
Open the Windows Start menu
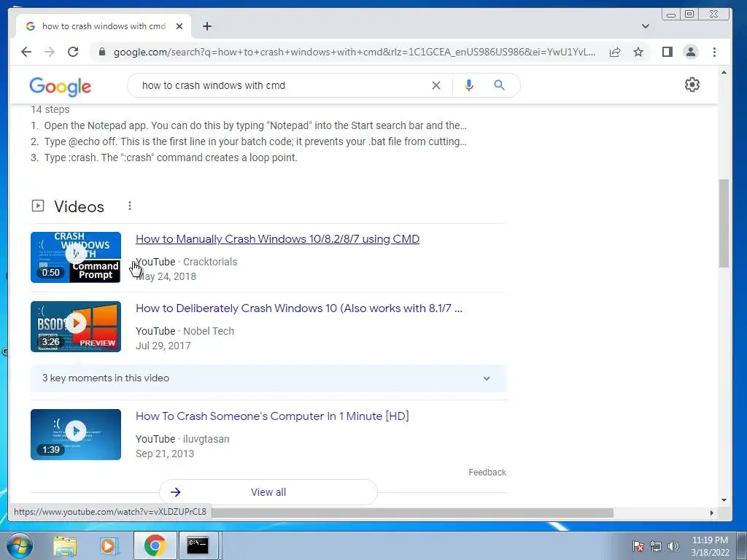click(x=19, y=545)
